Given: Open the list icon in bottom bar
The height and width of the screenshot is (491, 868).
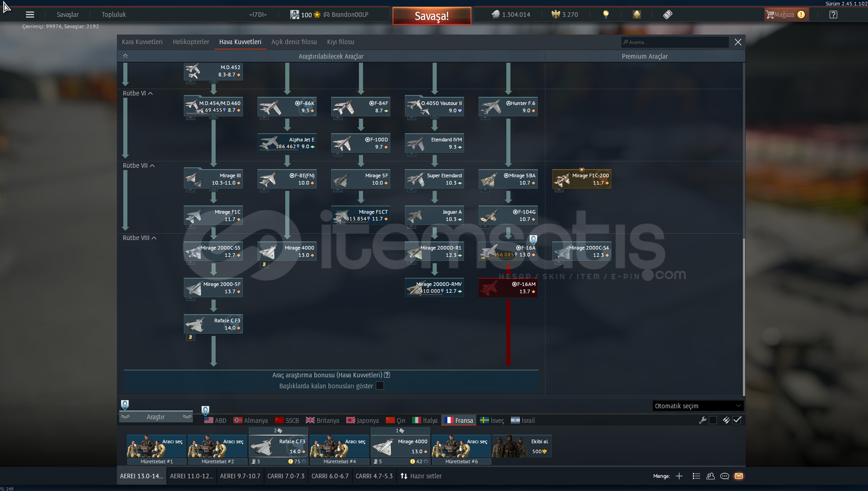Looking at the screenshot, I should pos(696,476).
